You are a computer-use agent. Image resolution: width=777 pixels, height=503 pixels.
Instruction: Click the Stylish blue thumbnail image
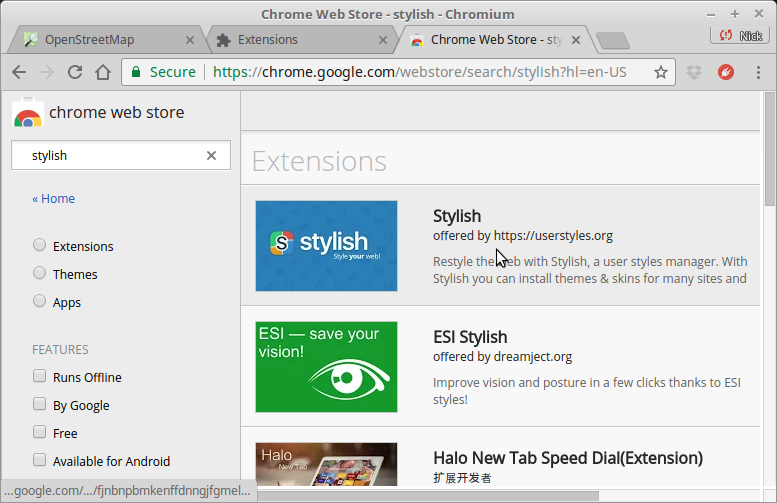click(326, 246)
